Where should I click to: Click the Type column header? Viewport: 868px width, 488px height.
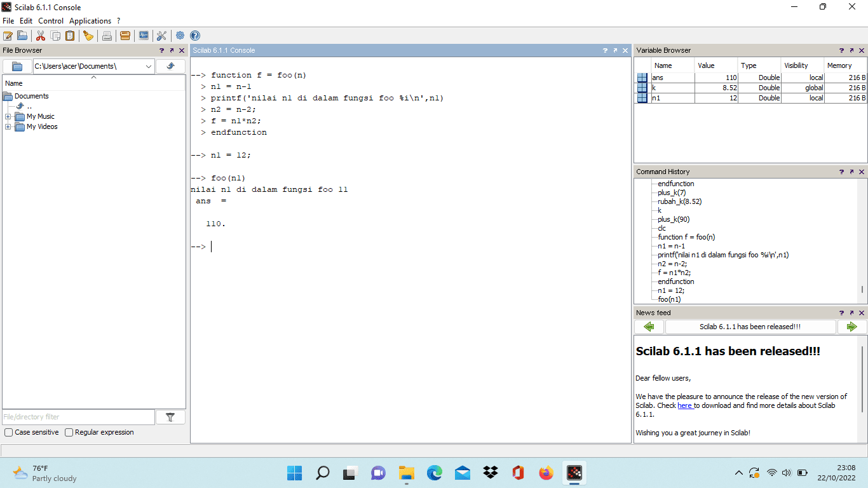click(759, 65)
